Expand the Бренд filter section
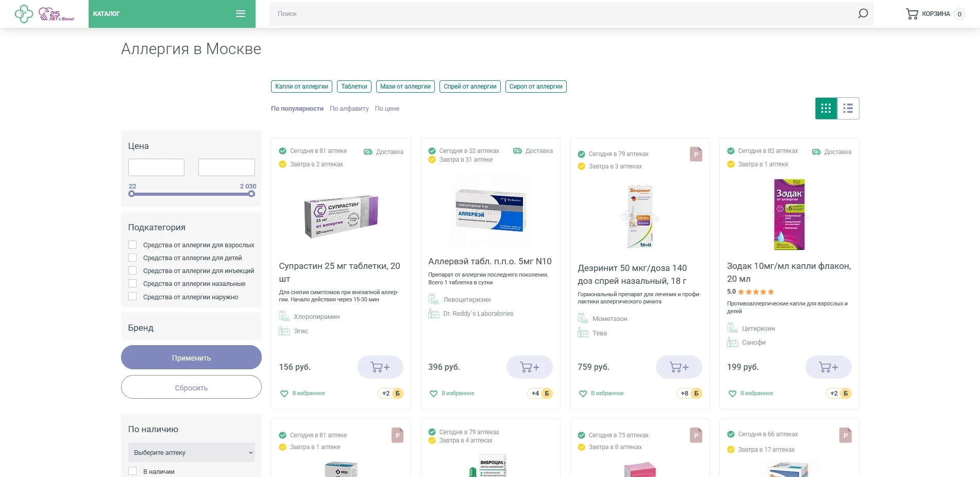Screen dimensions: 980x477 point(191,328)
